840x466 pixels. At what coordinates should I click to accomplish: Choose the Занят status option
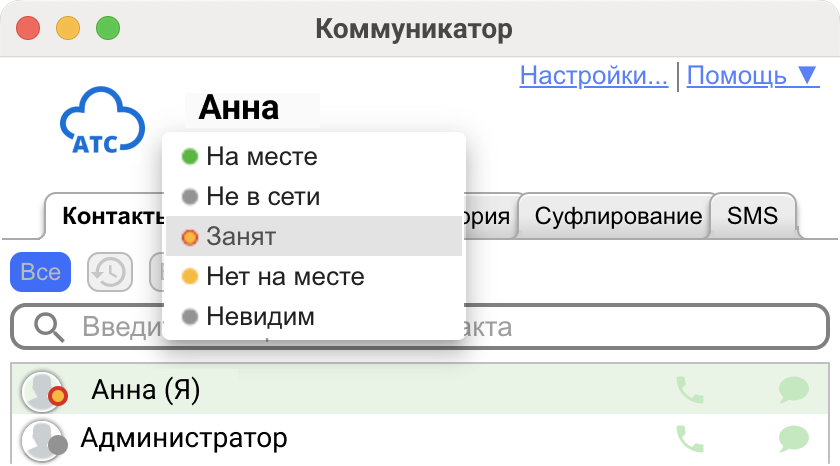point(241,237)
